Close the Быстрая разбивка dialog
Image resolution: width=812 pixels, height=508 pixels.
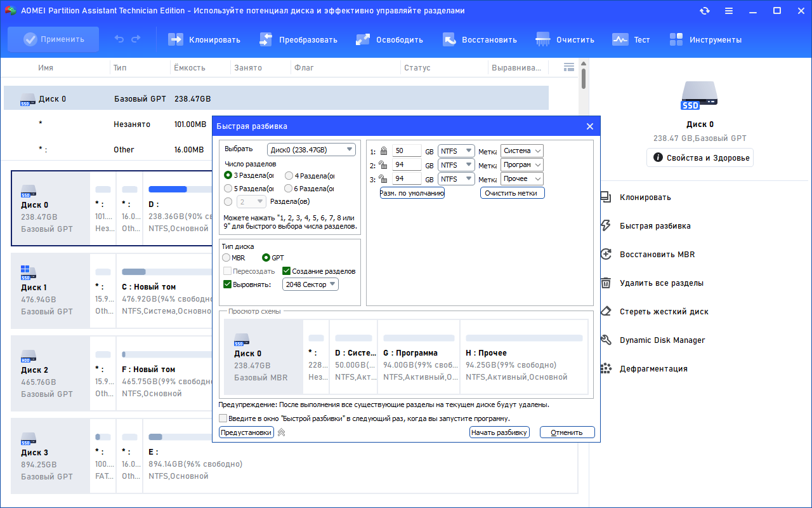click(x=590, y=126)
